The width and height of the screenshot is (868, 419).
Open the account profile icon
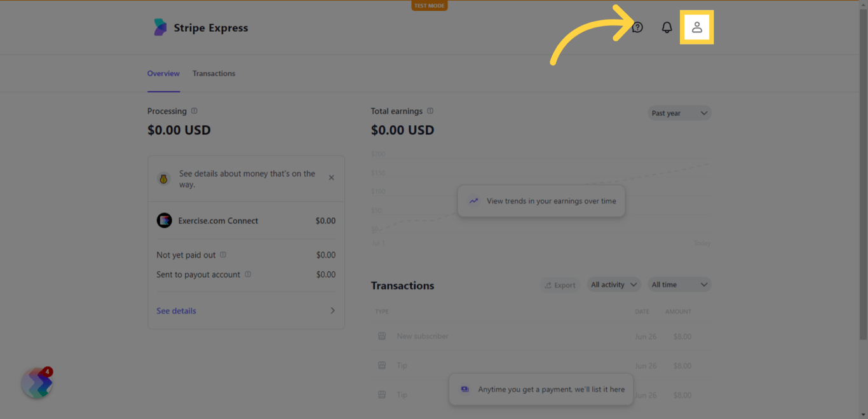pos(697,27)
